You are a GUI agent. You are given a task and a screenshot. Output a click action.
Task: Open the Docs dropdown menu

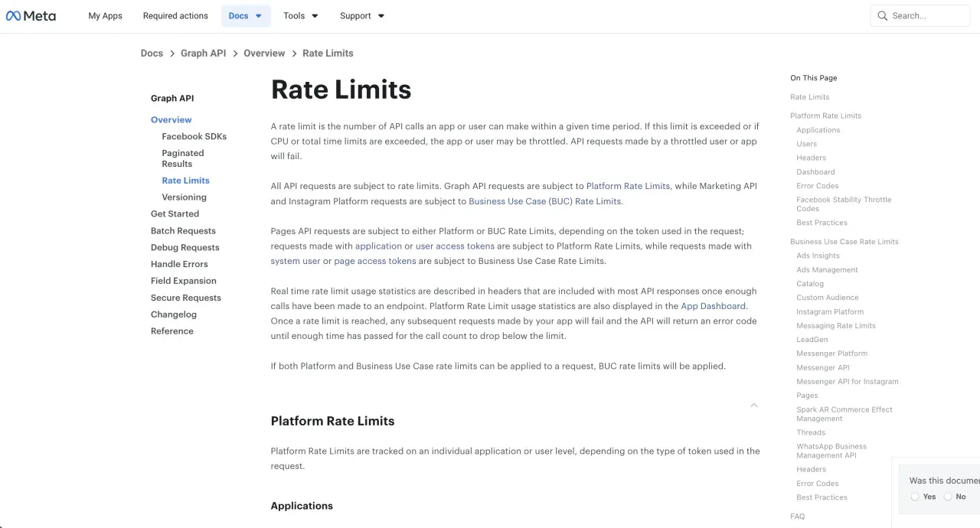[246, 15]
